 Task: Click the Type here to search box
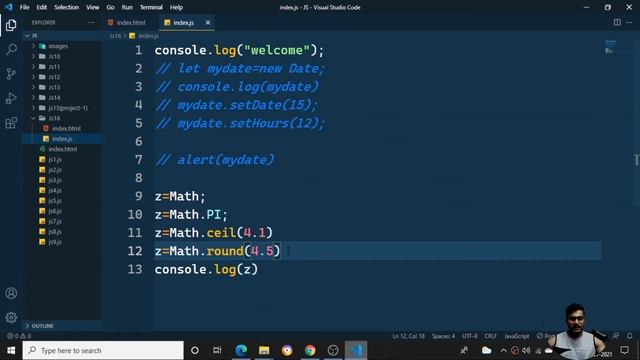pos(103,350)
